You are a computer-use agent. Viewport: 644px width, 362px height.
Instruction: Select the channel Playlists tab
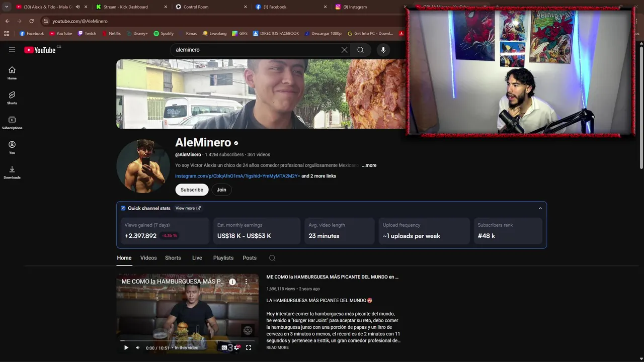(x=223, y=258)
